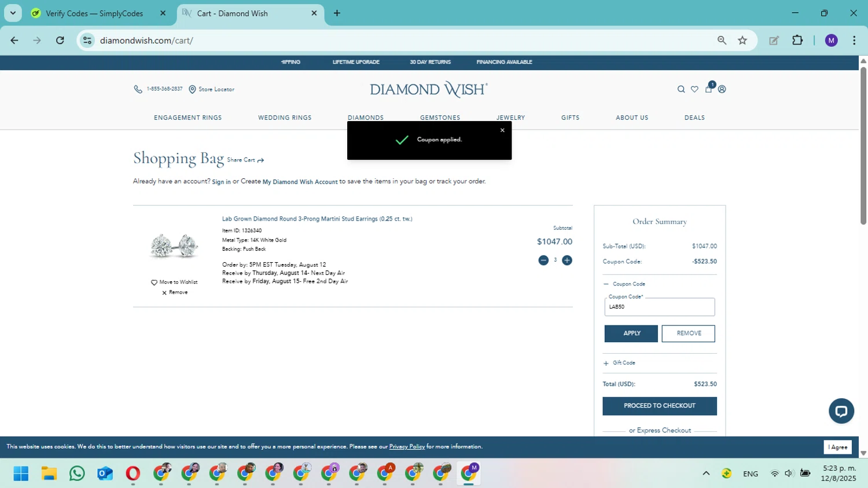This screenshot has width=868, height=488.
Task: Open the Chrome zoom magnifier icon
Action: [722, 41]
